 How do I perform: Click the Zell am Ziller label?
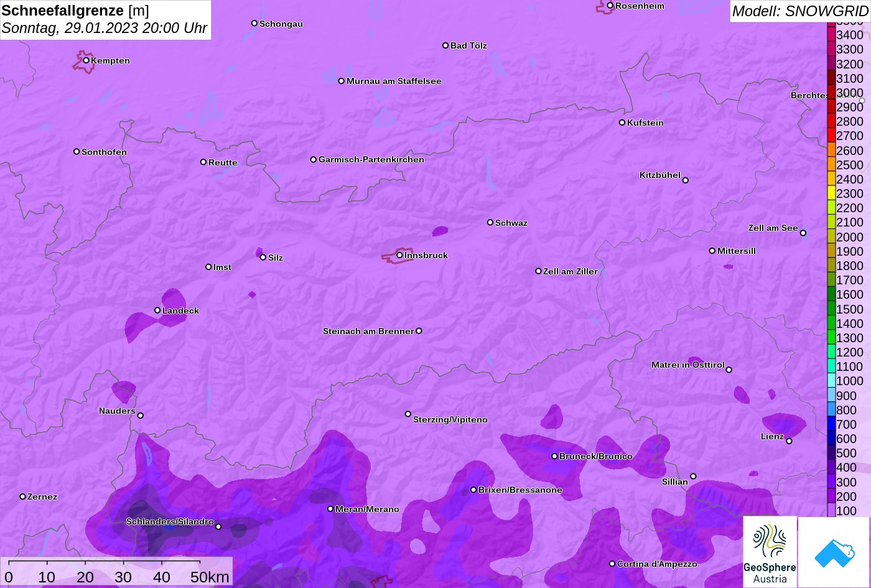(571, 271)
